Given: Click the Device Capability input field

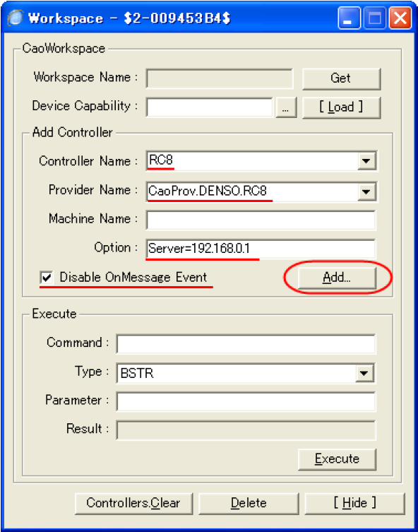Looking at the screenshot, I should coord(210,107).
